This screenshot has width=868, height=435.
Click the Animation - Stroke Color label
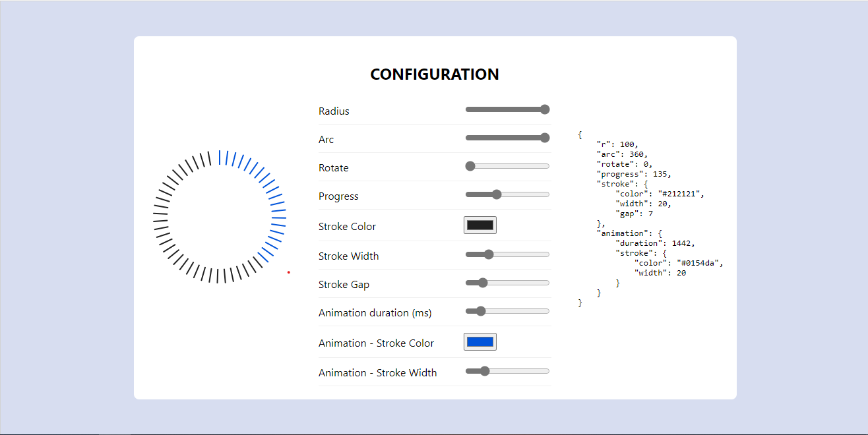[376, 343]
